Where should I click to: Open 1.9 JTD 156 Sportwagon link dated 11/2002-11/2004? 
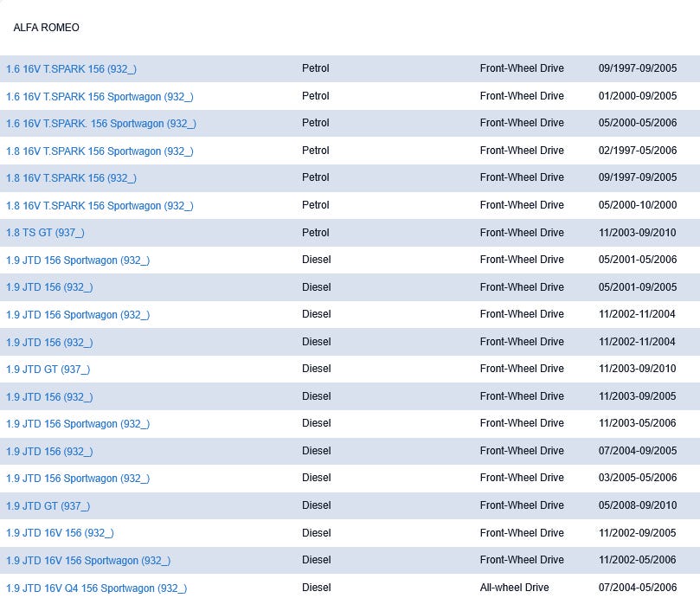pyautogui.click(x=78, y=314)
